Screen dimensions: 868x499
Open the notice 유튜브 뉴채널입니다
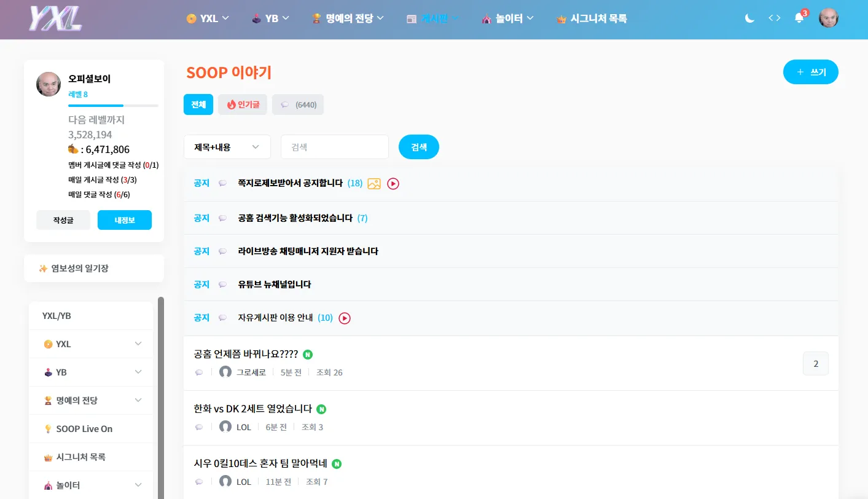[274, 285]
